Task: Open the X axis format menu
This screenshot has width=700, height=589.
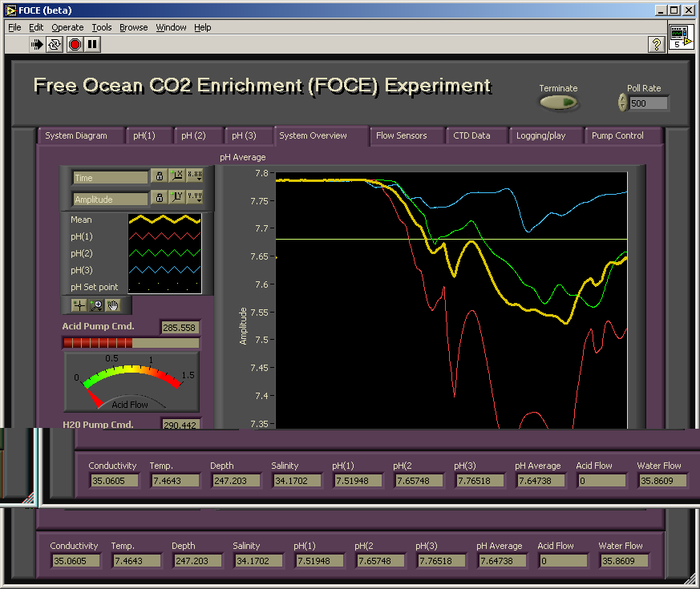Action: (x=195, y=175)
